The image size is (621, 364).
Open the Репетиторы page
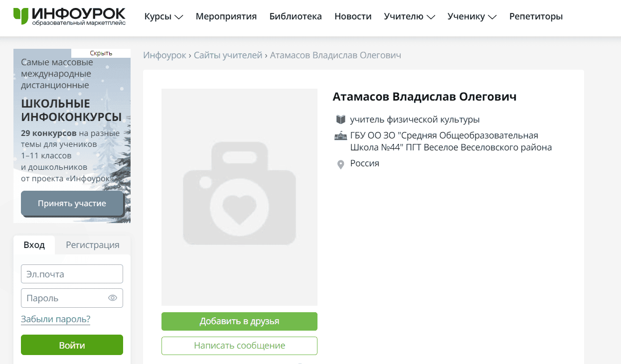536,16
